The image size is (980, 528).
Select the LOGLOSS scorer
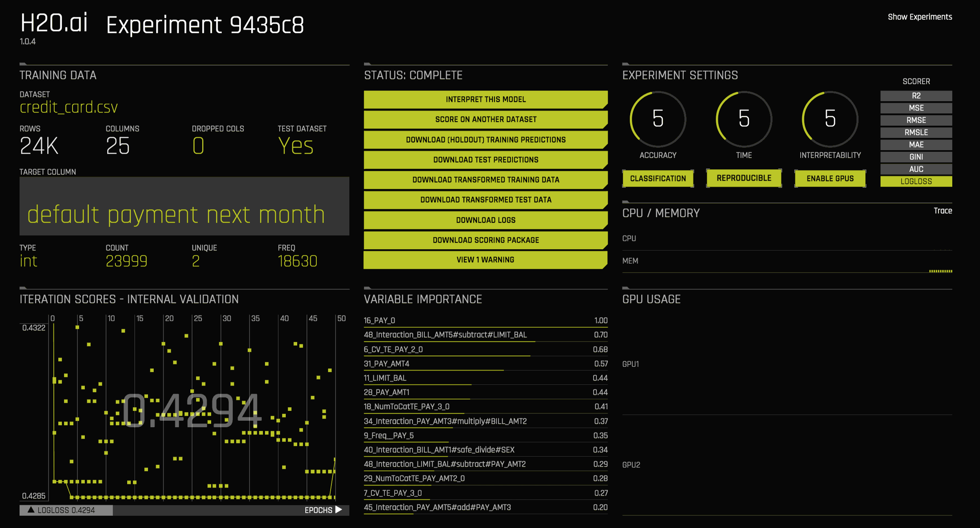(916, 181)
